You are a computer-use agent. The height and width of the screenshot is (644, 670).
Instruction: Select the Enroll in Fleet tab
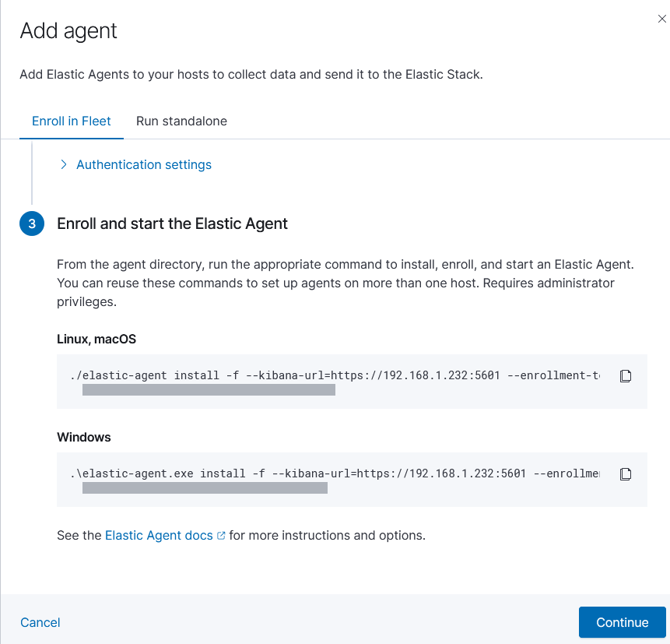[x=71, y=121]
